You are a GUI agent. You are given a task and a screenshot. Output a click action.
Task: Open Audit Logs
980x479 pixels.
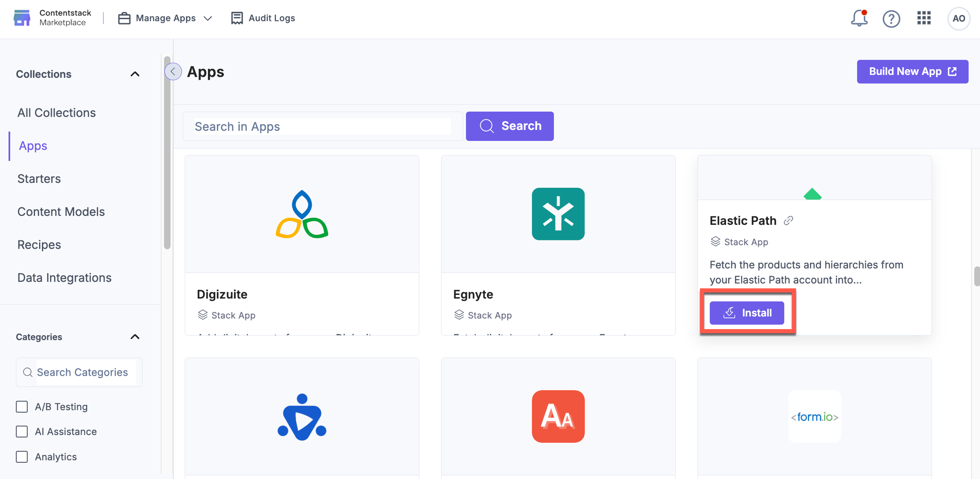263,18
